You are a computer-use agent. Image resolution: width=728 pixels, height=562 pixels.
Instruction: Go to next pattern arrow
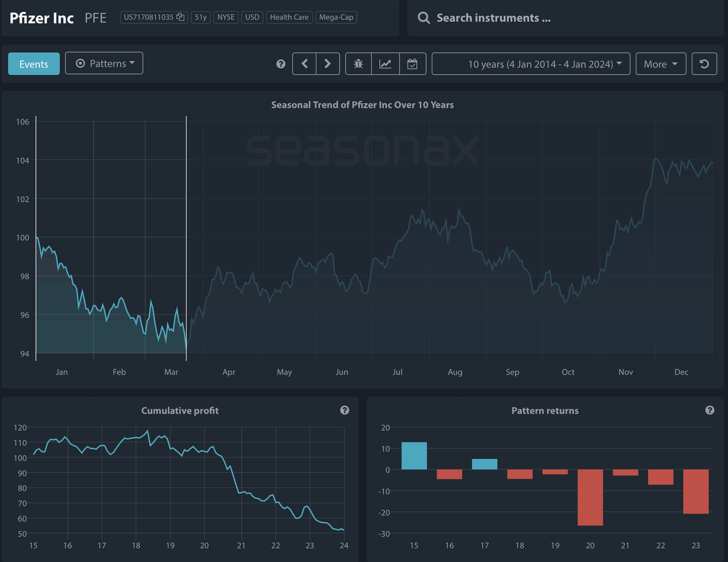tap(328, 64)
